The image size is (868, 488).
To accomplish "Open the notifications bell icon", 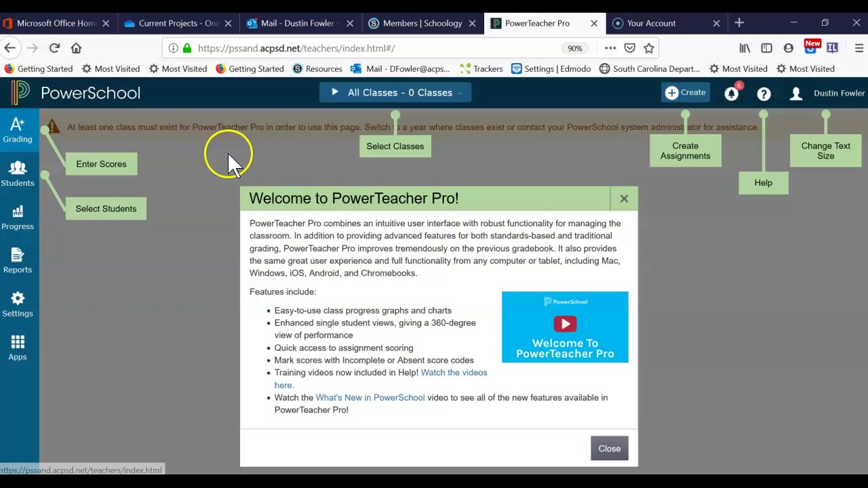I will point(732,94).
